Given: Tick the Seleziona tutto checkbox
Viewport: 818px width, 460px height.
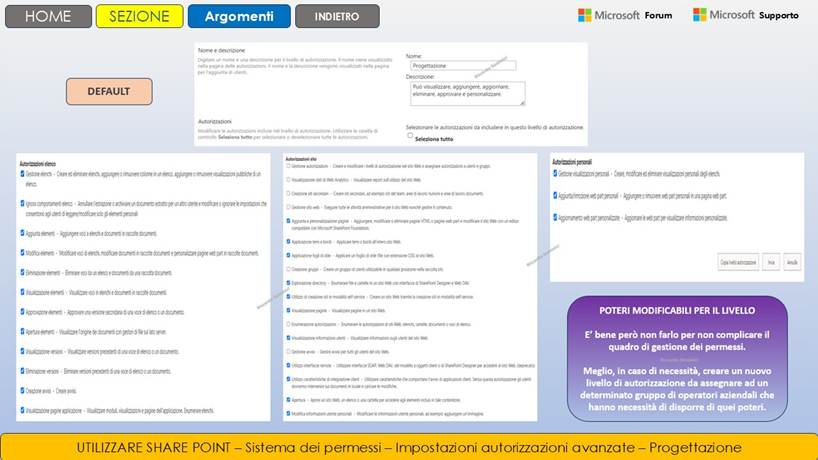Looking at the screenshot, I should click(x=410, y=136).
